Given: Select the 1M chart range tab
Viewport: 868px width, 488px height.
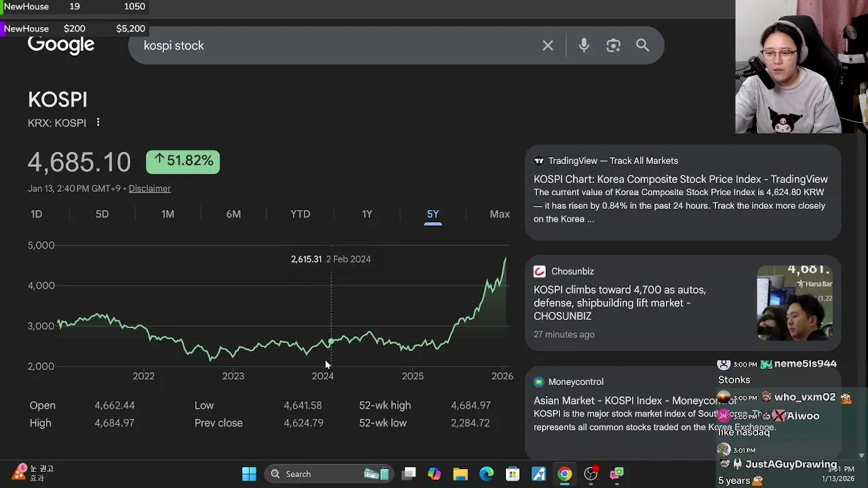Looking at the screenshot, I should 167,214.
